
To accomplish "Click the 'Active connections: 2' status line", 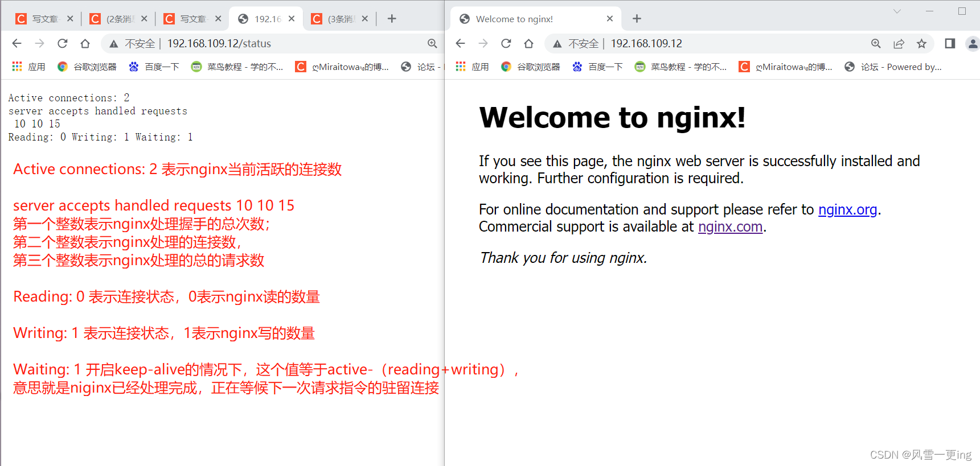I will (x=69, y=98).
